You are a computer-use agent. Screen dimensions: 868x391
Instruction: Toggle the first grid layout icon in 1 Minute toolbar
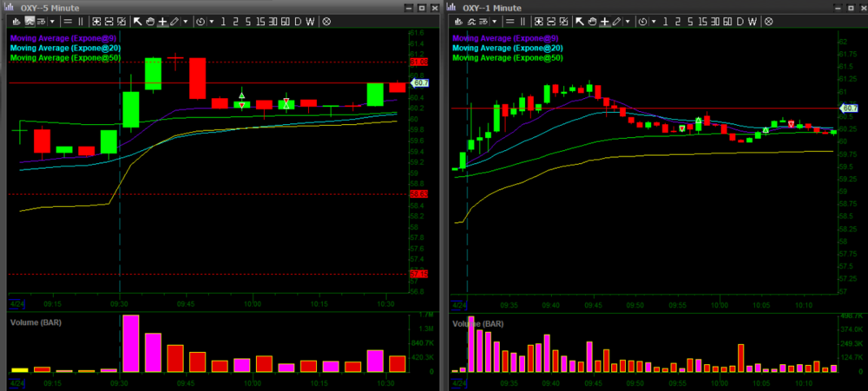pyautogui.click(x=540, y=20)
